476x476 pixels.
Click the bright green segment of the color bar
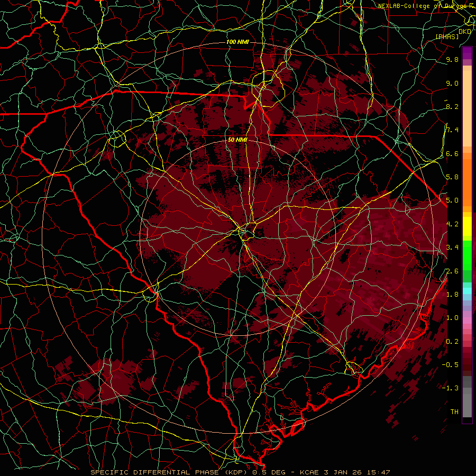coord(467,255)
